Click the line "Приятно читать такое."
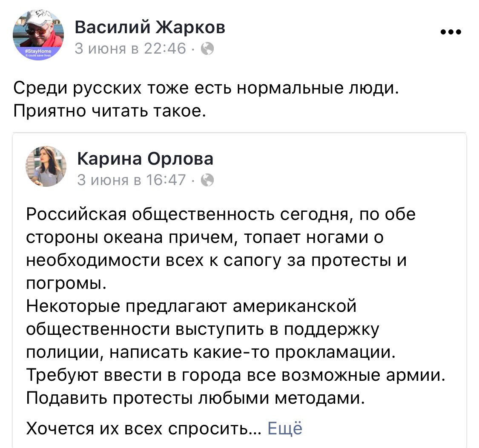The height and width of the screenshot is (448, 479). tap(110, 111)
